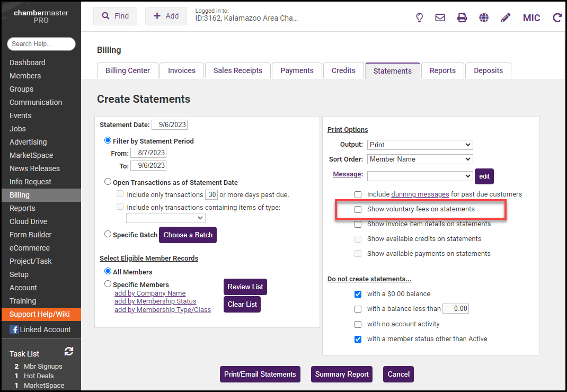Viewport: 567px width, 392px height.
Task: Click add by Membership Status link
Action: [155, 301]
